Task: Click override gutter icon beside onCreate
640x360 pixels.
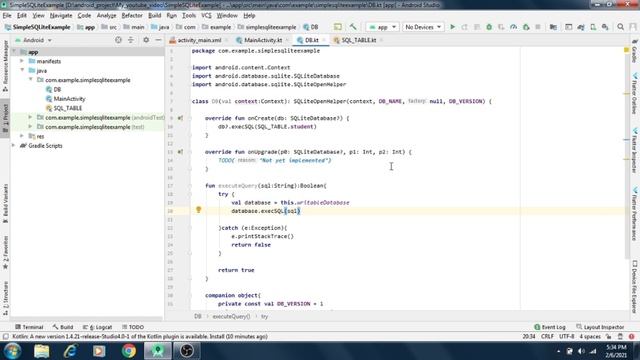Action: (x=180, y=118)
